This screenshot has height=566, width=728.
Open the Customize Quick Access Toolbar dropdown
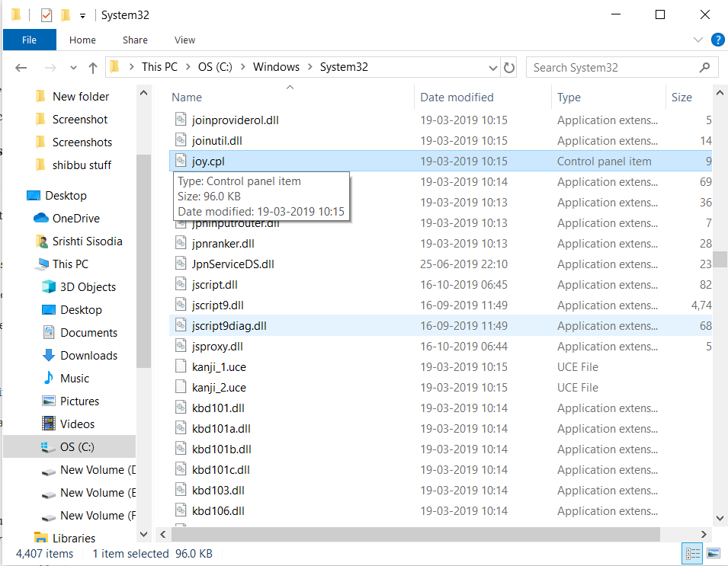coord(82,16)
